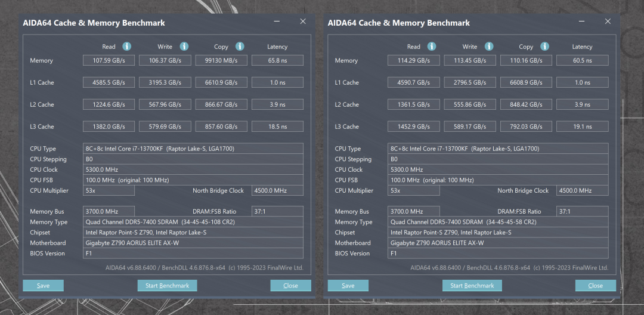Viewport: 644px width, 315px height.
Task: Click L2 Cache read 1224.6 GB/s value
Action: pos(109,104)
